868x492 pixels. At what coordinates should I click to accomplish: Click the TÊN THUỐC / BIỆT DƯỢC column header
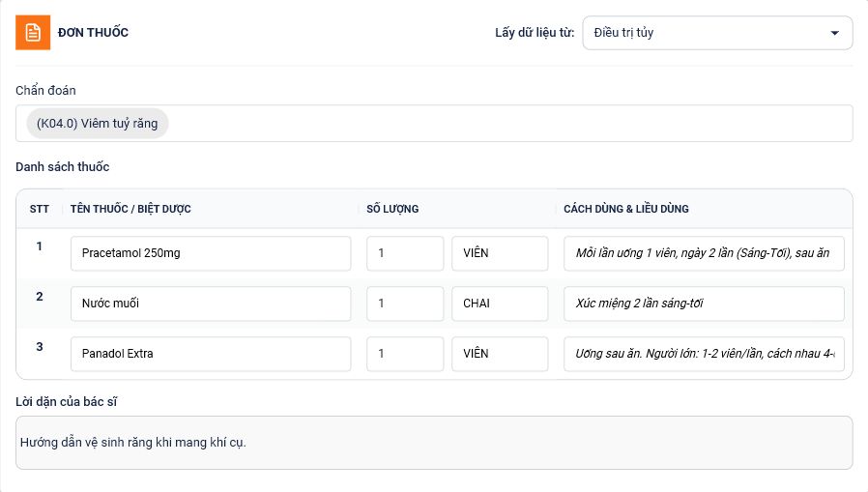130,209
